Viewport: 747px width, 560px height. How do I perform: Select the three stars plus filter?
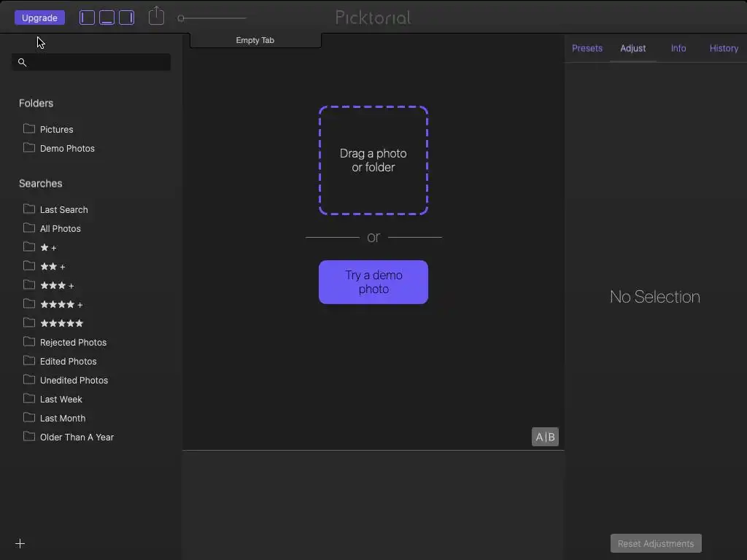(57, 286)
